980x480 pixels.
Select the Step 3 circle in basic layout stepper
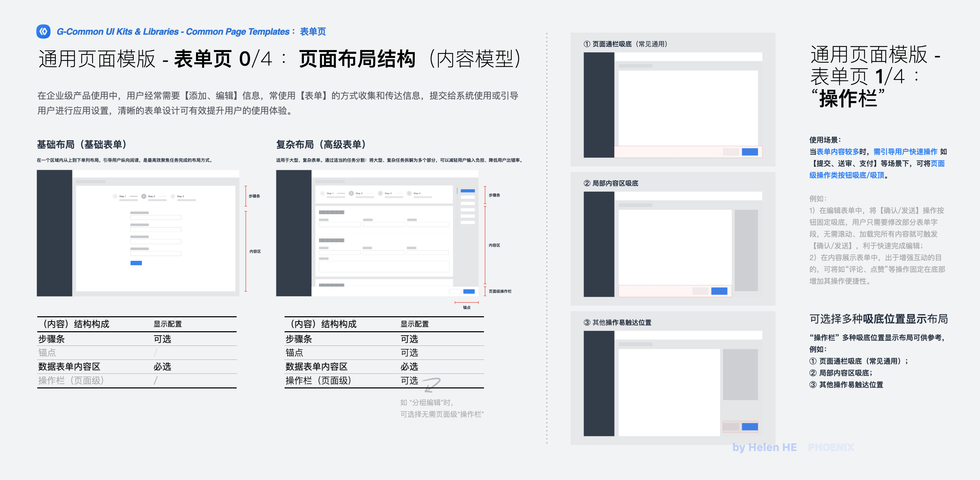173,196
